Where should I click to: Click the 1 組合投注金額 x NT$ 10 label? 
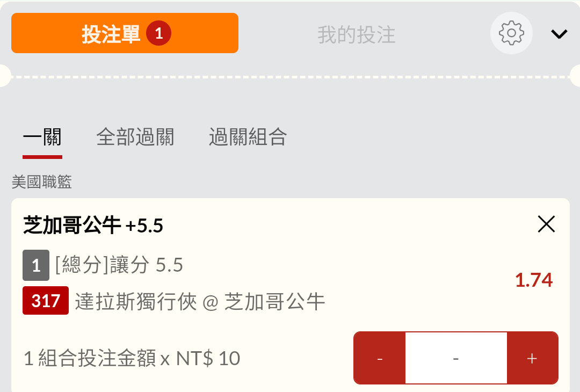pyautogui.click(x=132, y=358)
